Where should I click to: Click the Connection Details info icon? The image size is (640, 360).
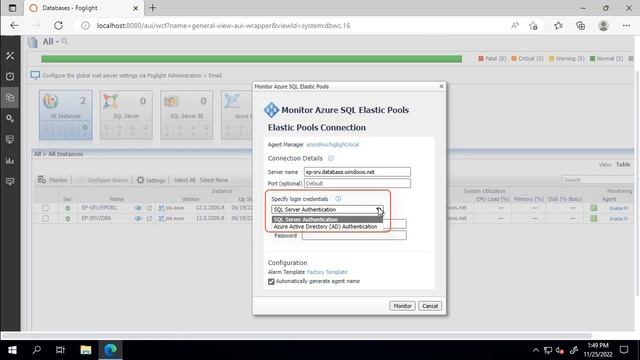pyautogui.click(x=331, y=158)
